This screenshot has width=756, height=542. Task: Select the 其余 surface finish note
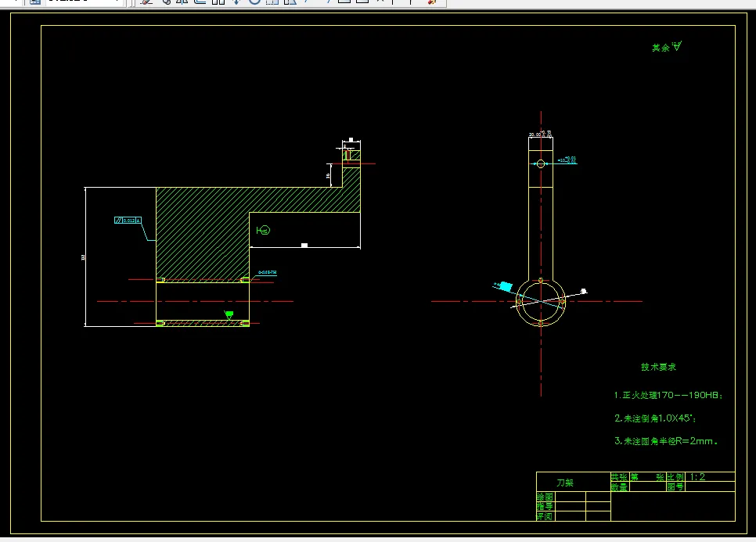coord(667,47)
